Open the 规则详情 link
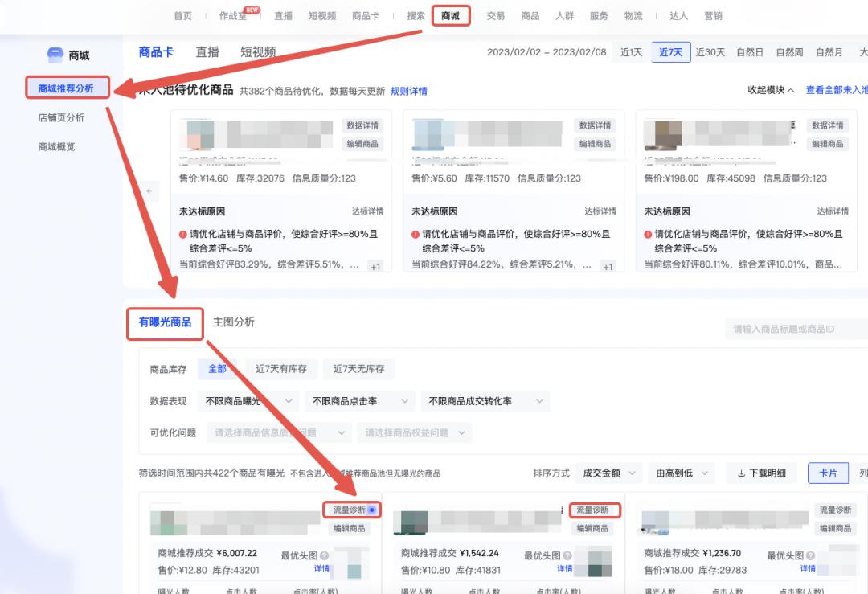The image size is (868, 594). pyautogui.click(x=411, y=90)
